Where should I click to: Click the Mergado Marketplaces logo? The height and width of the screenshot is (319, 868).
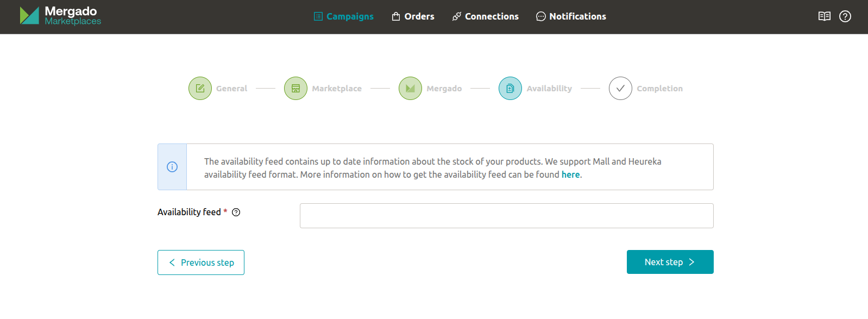[x=60, y=16]
